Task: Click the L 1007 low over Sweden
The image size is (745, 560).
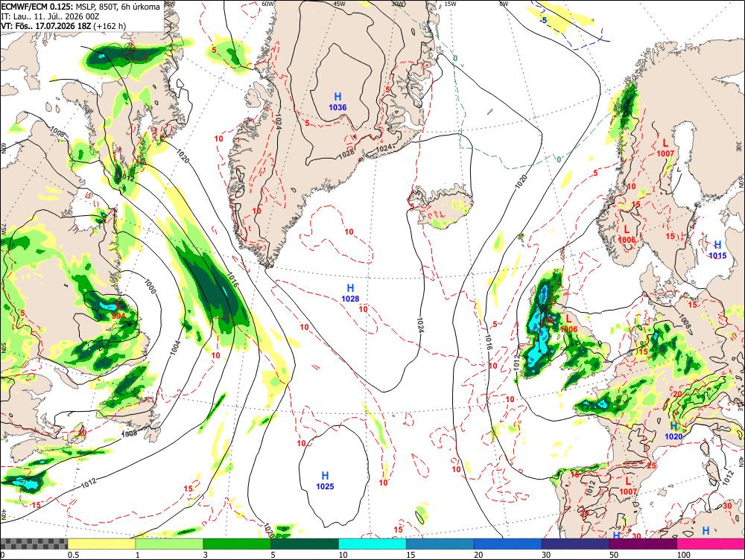Action: (x=665, y=147)
